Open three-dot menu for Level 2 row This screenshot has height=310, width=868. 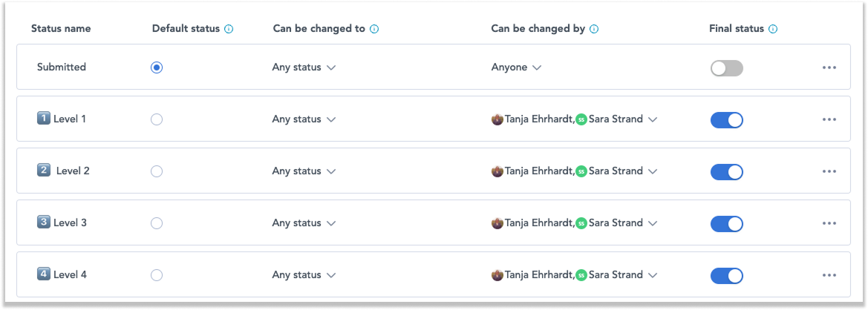(829, 171)
